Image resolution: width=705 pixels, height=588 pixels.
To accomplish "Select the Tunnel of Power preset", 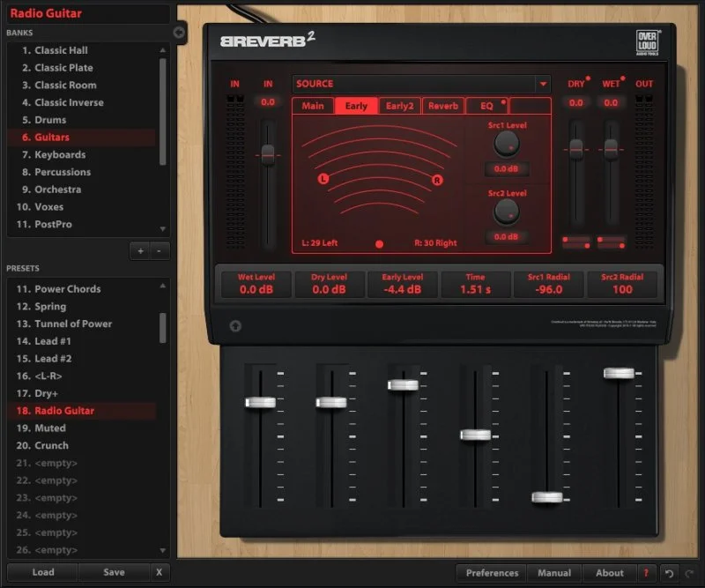I will point(82,324).
